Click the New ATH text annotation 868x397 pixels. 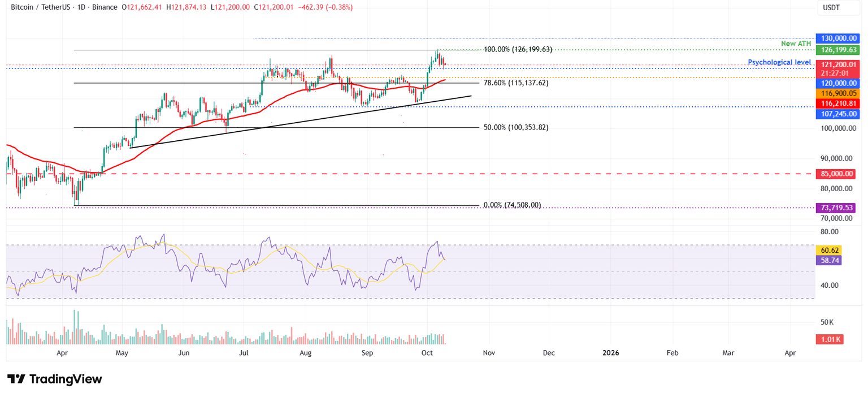pyautogui.click(x=796, y=44)
